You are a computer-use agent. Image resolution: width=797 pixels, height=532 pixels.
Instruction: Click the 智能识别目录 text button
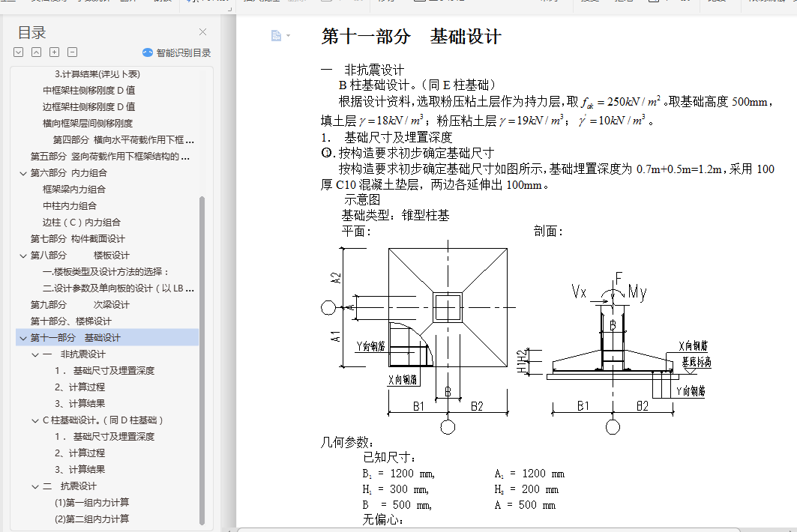184,52
